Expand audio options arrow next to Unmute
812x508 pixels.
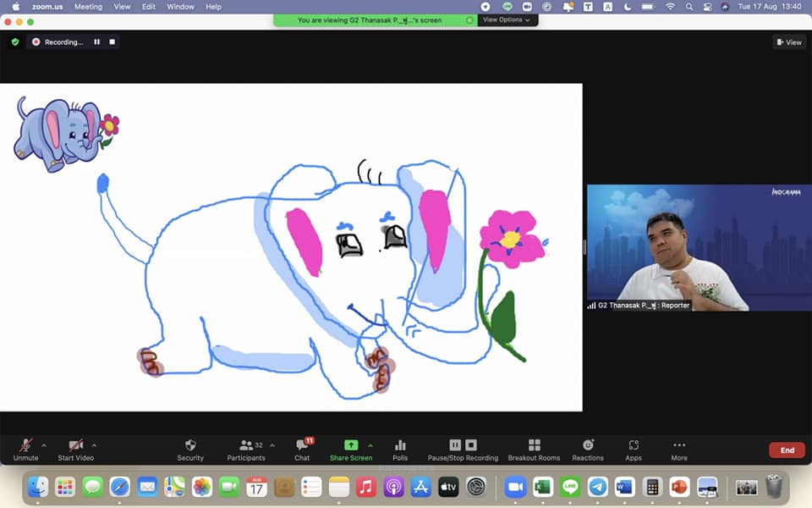click(x=44, y=444)
